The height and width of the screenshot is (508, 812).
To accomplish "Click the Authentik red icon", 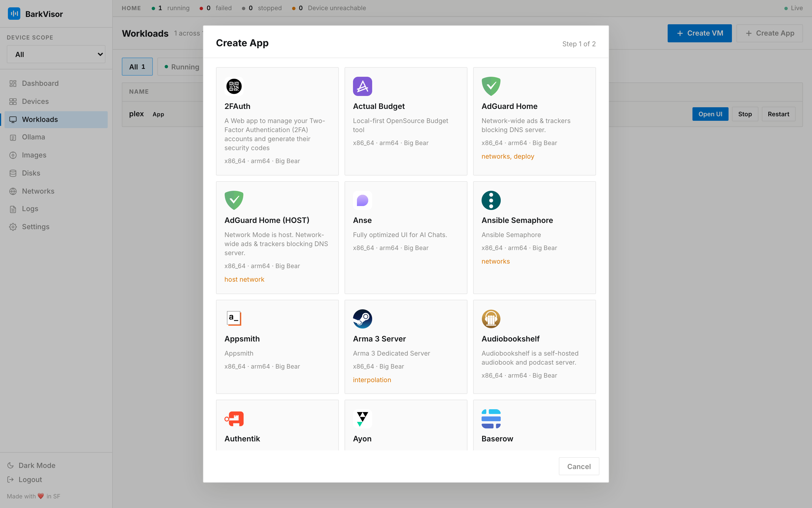I will pyautogui.click(x=234, y=419).
